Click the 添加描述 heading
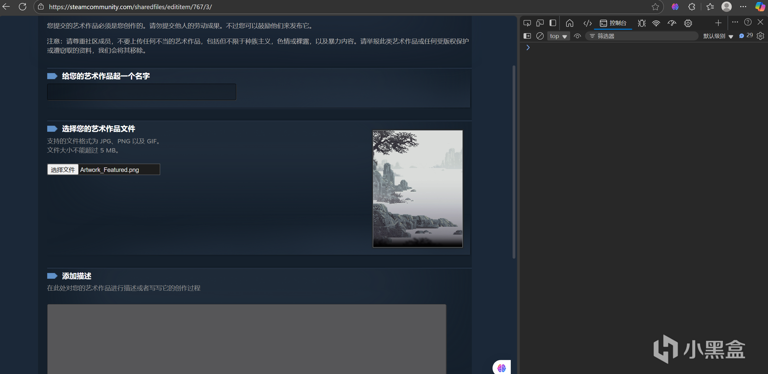Image resolution: width=768 pixels, height=374 pixels. click(76, 276)
